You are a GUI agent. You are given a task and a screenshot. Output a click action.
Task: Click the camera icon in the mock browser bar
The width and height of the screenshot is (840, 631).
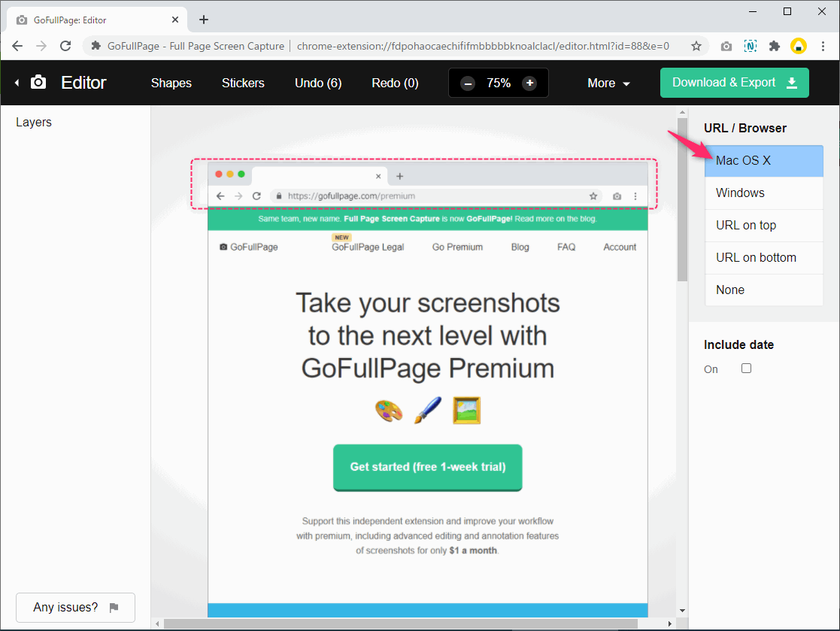617,196
